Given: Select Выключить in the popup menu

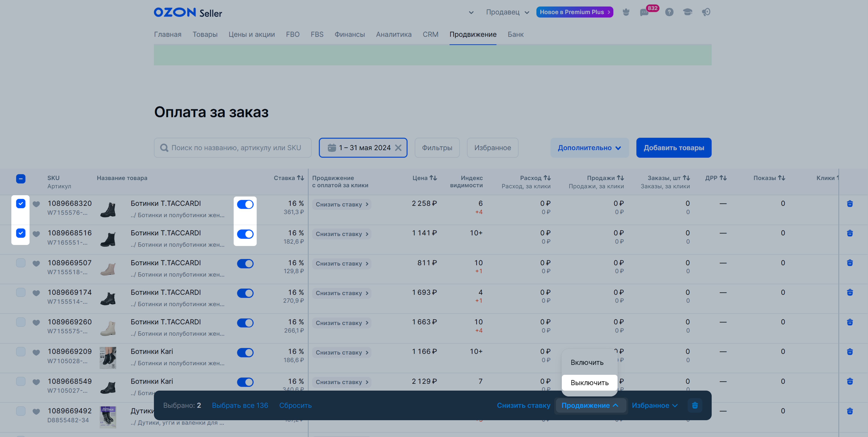Looking at the screenshot, I should click(x=589, y=383).
